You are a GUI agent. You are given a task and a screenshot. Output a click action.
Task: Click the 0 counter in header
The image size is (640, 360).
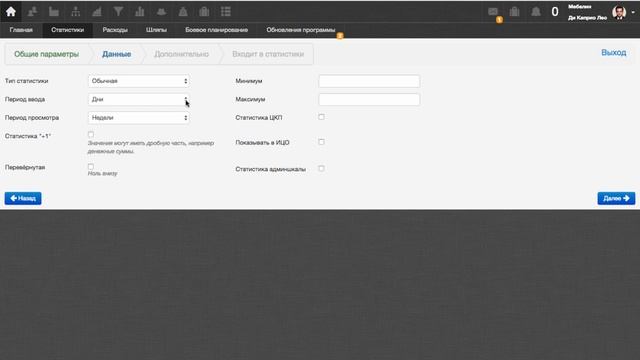[x=555, y=12]
